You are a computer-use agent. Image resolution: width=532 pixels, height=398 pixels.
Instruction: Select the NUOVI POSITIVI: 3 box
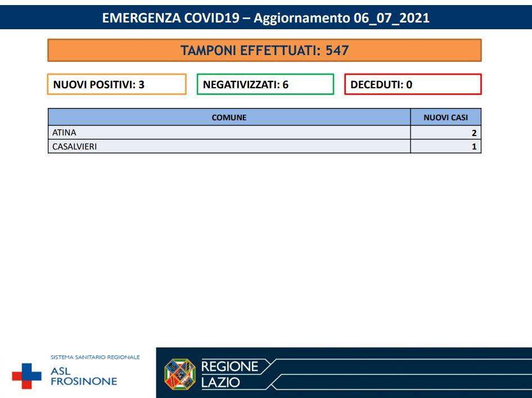pos(116,84)
